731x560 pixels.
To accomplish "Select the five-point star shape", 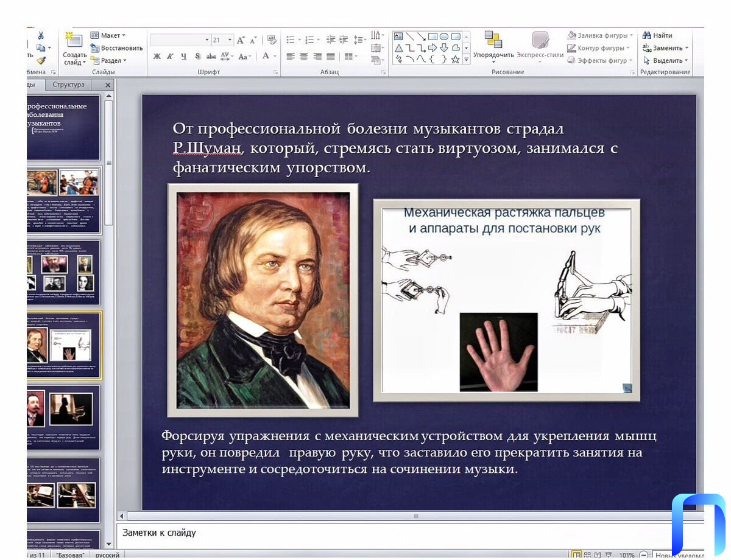I will 456,59.
